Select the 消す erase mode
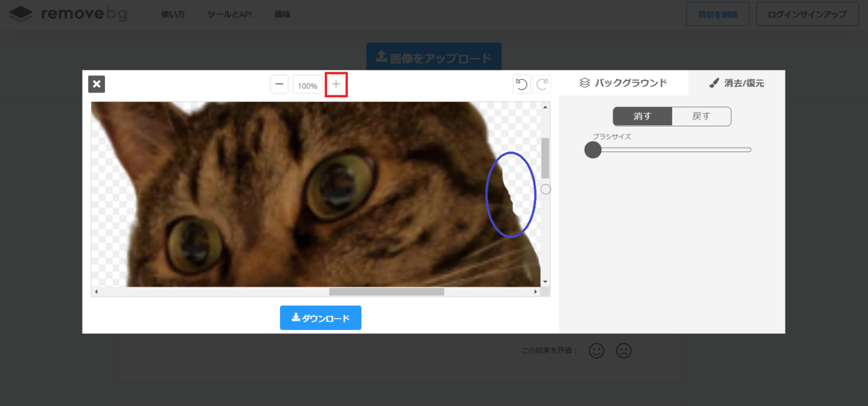Viewport: 868px width, 406px height. [x=642, y=117]
